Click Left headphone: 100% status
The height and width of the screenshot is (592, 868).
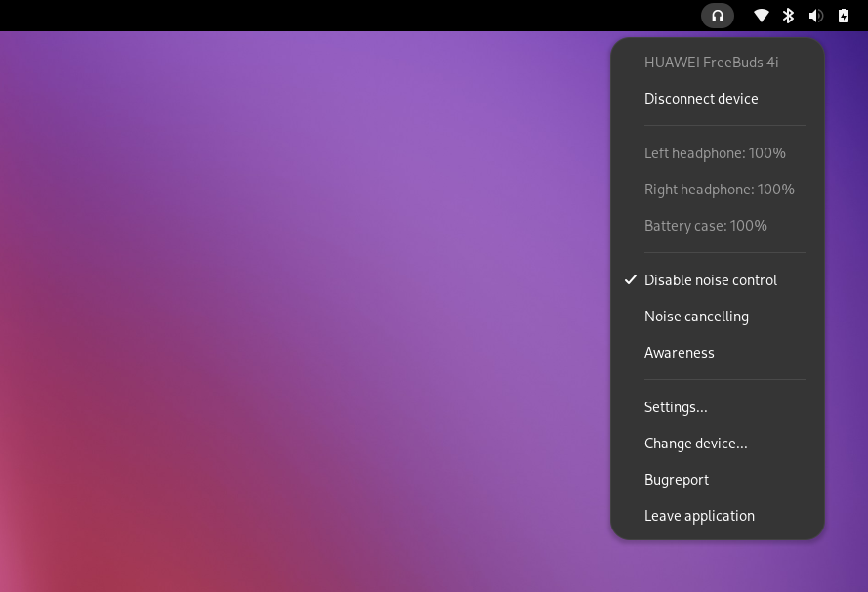coord(715,153)
